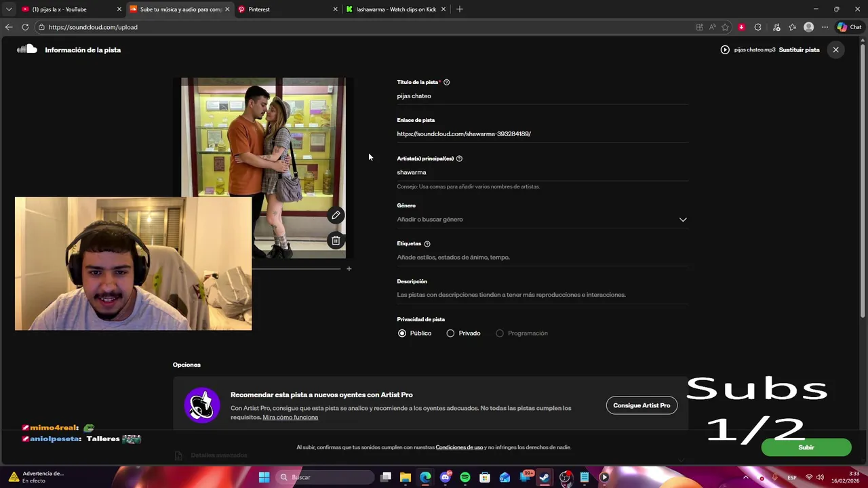Viewport: 868px width, 488px height.
Task: Switch to the lashawarma Kick clips tab
Action: (397, 9)
